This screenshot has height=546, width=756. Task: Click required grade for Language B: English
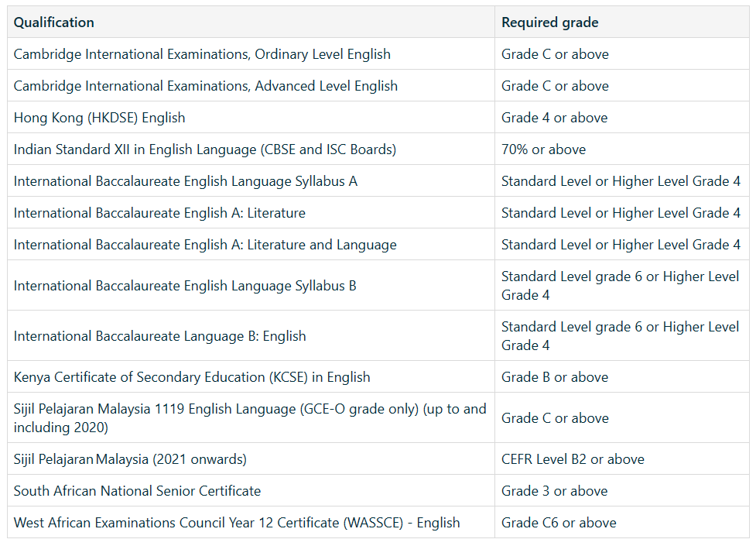[622, 335]
